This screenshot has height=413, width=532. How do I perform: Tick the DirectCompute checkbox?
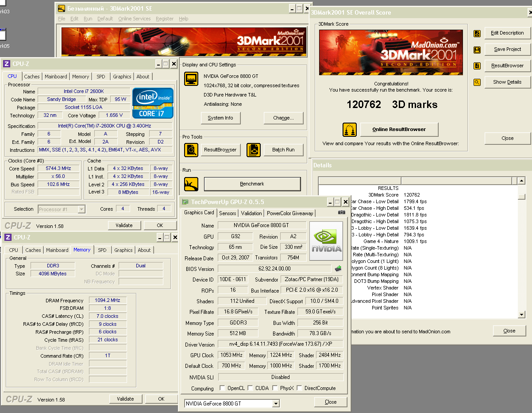pos(299,388)
